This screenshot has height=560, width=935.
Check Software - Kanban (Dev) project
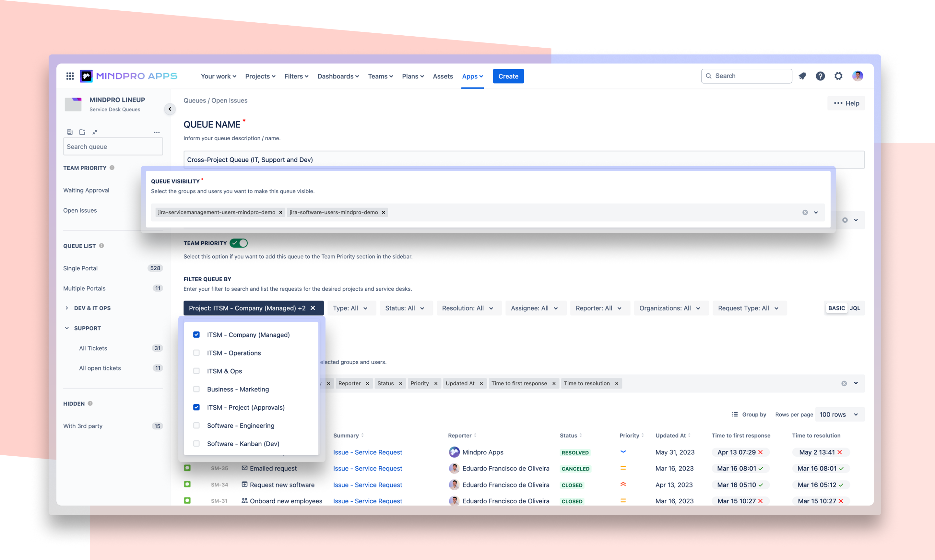tap(196, 443)
